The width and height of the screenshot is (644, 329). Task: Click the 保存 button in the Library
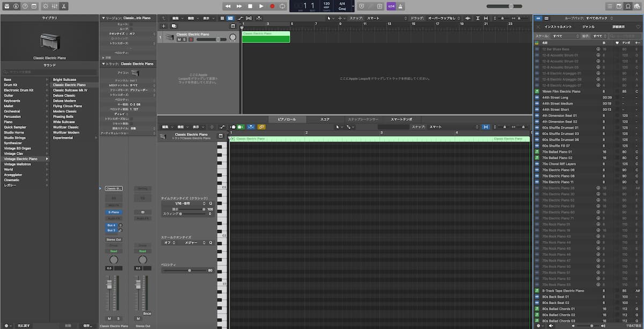tap(88, 325)
